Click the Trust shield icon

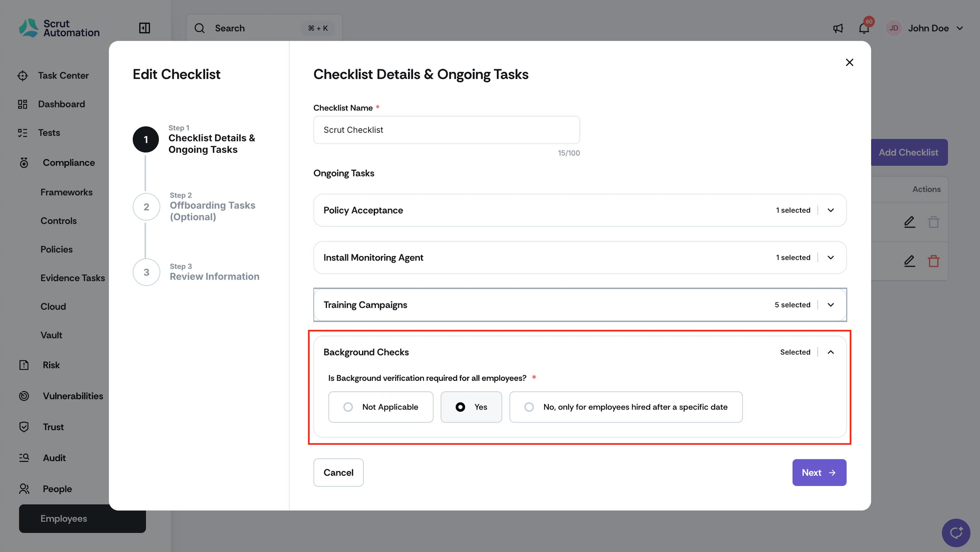tap(24, 427)
